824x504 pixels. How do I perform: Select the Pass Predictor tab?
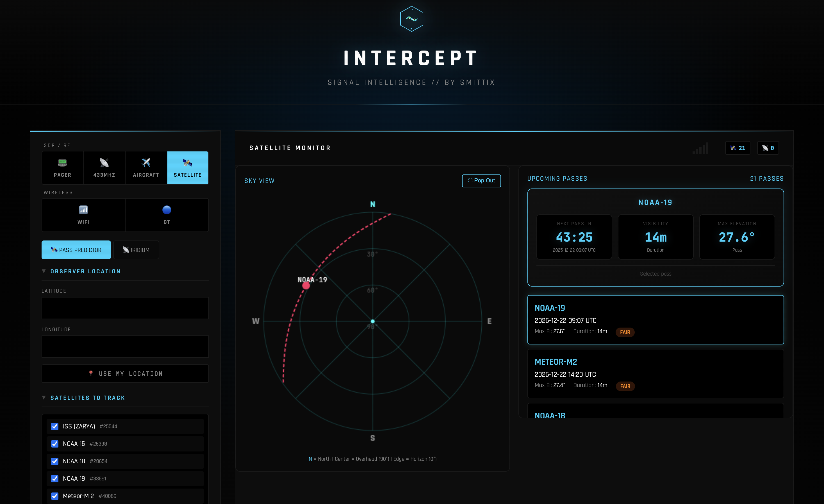tap(76, 250)
